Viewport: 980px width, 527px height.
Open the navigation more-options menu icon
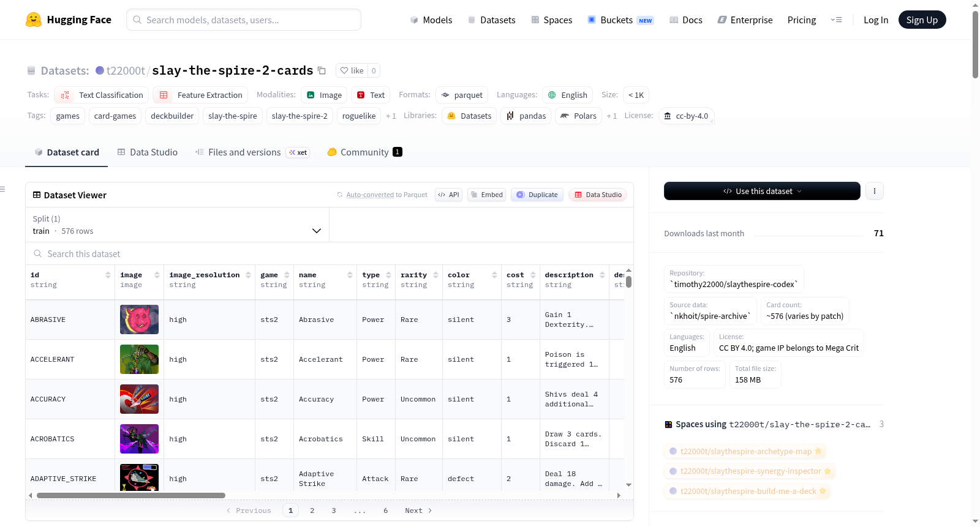[836, 20]
